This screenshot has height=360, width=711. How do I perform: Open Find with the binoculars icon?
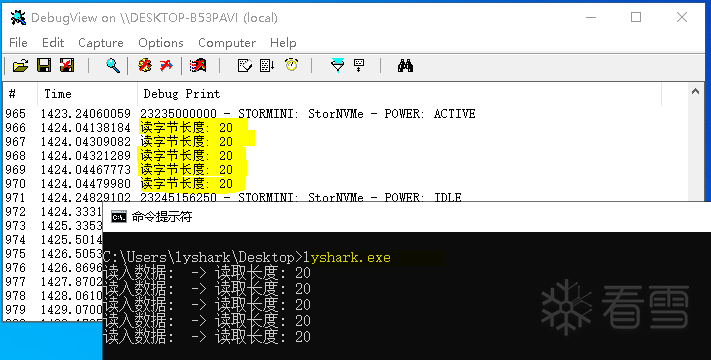(405, 66)
